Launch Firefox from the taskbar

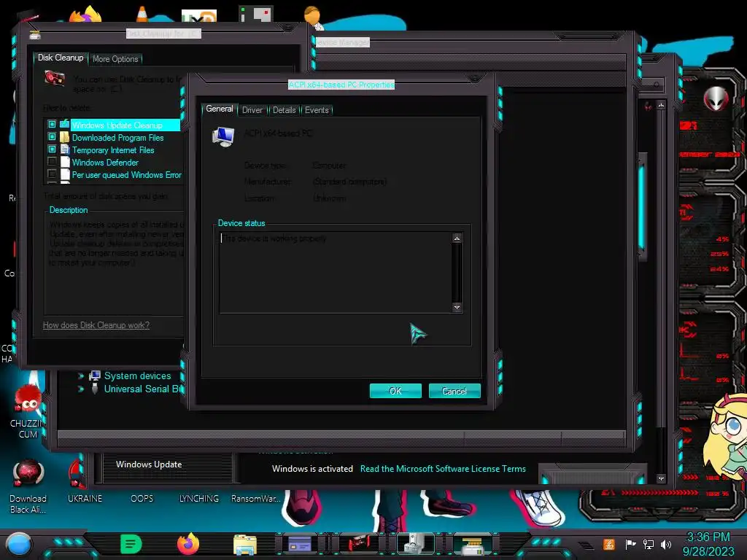point(188,544)
